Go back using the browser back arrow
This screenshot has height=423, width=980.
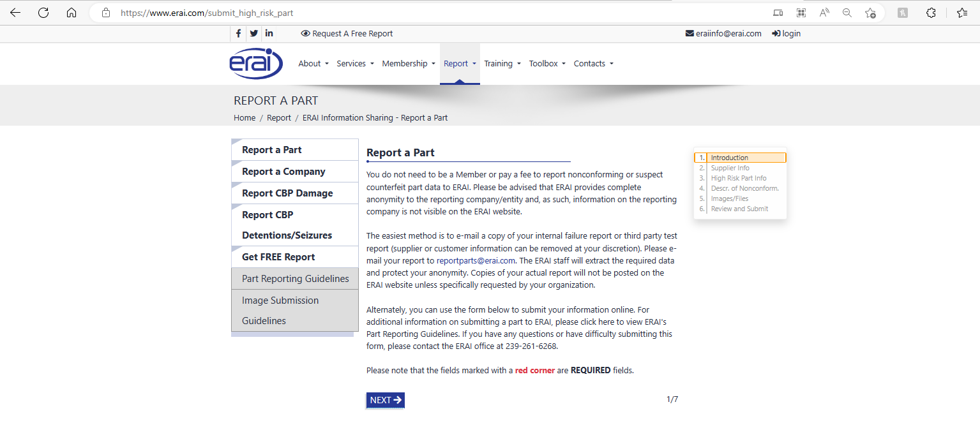pyautogui.click(x=15, y=13)
